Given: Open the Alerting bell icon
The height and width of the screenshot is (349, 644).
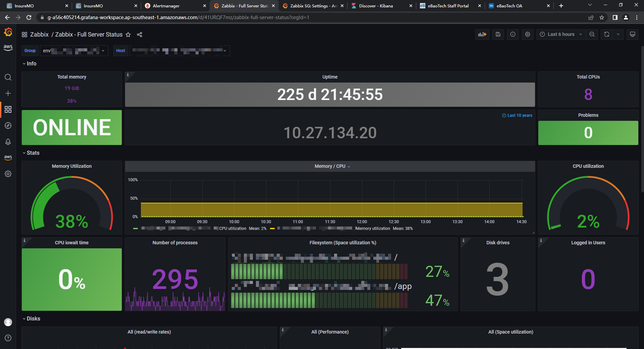Looking at the screenshot, I should [x=8, y=142].
